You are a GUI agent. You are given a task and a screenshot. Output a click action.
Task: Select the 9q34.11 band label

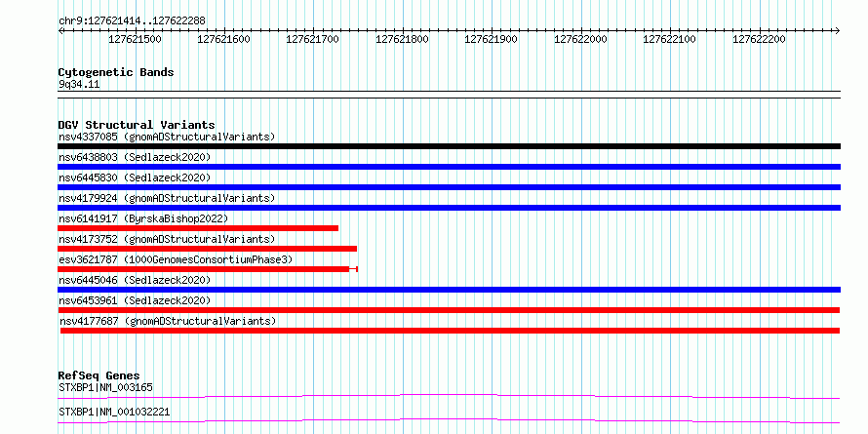[x=79, y=84]
